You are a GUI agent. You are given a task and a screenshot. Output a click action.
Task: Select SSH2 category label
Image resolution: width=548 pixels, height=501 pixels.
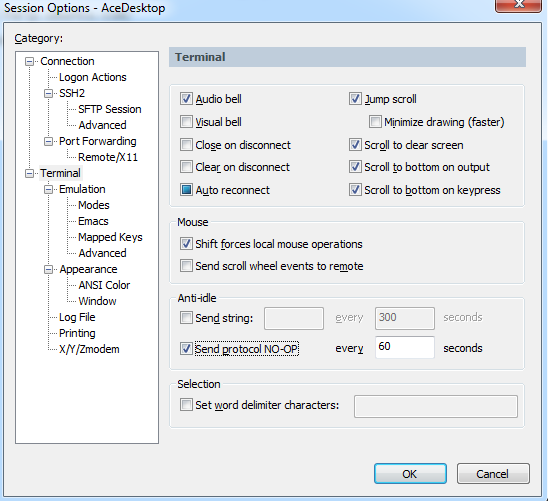tap(72, 93)
